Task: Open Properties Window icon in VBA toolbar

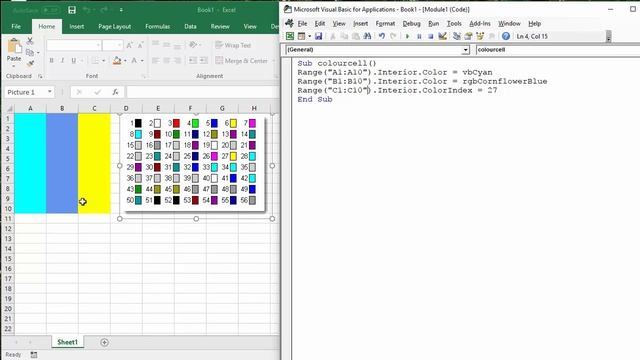Action: tap(468, 36)
